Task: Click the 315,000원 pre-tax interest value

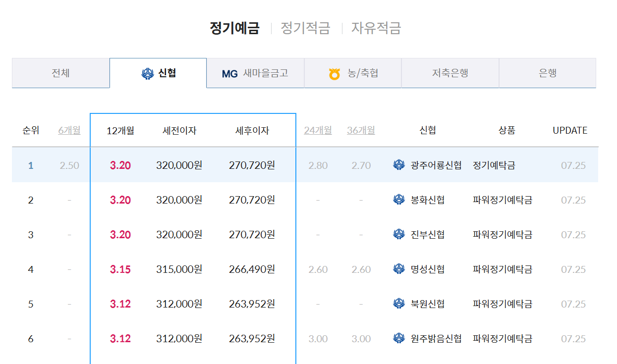Action: 179,269
